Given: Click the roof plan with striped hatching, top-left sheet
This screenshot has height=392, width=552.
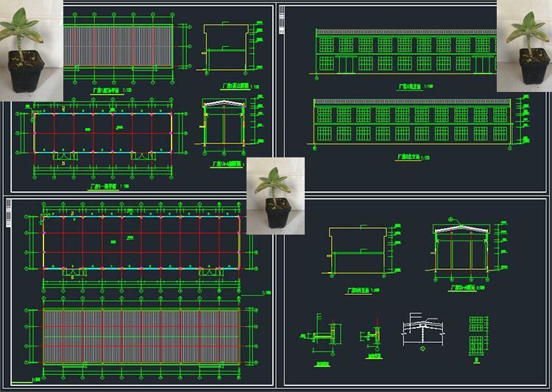Looking at the screenshot, I should (118, 48).
